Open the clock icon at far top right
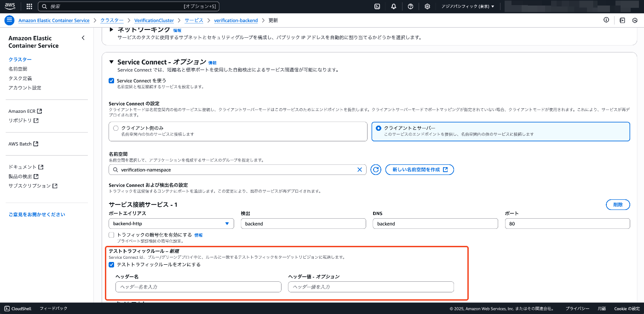Viewport: 644px width, 314px height. [635, 20]
